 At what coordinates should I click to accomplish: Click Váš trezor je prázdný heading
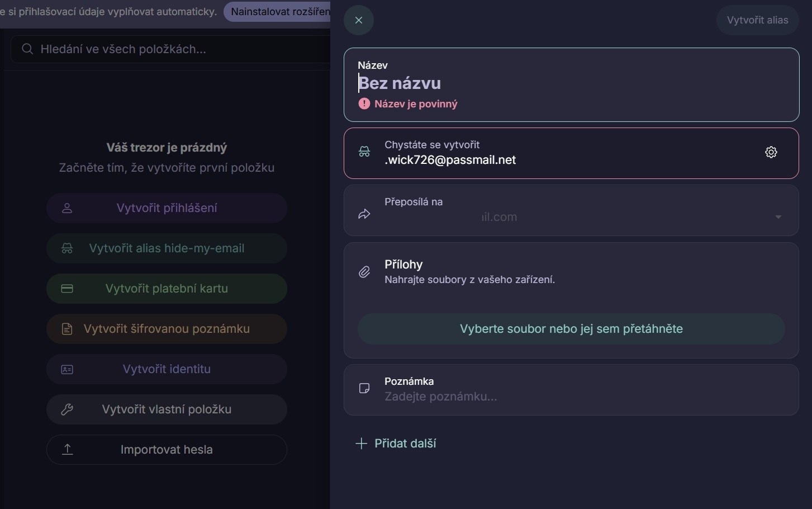tap(167, 148)
